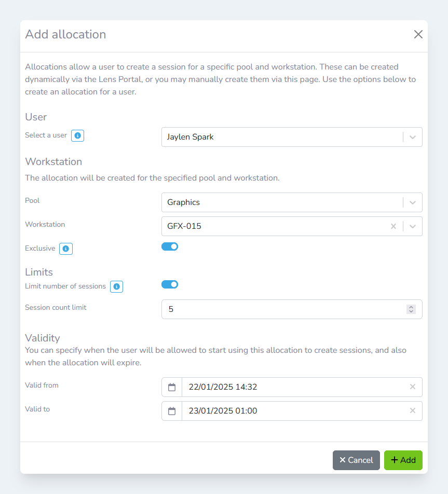Click info icon beside Exclusive label

click(x=66, y=249)
